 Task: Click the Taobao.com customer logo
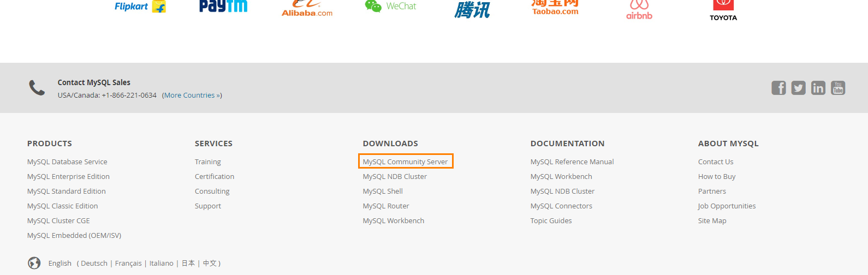point(555,8)
